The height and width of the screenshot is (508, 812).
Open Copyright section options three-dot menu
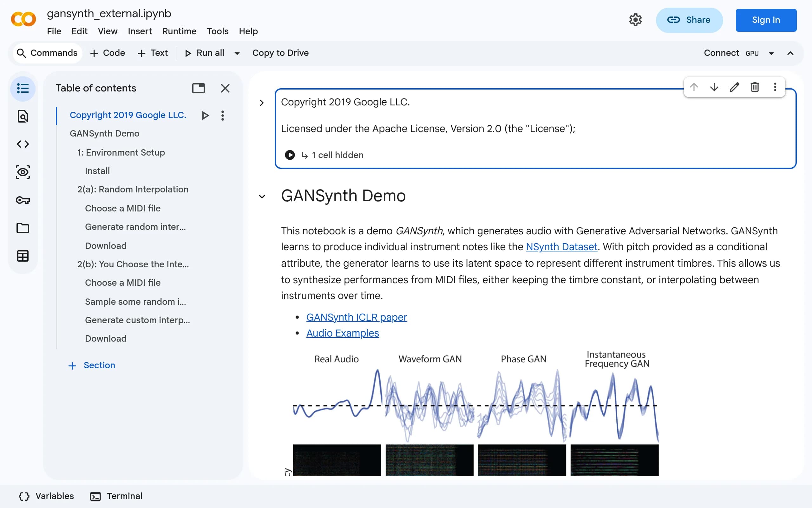[222, 115]
